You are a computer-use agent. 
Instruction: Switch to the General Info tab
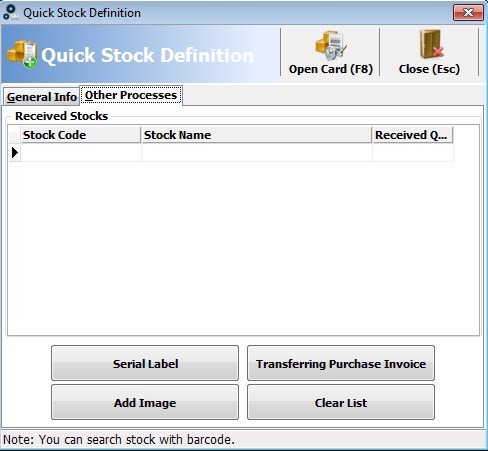tap(42, 97)
